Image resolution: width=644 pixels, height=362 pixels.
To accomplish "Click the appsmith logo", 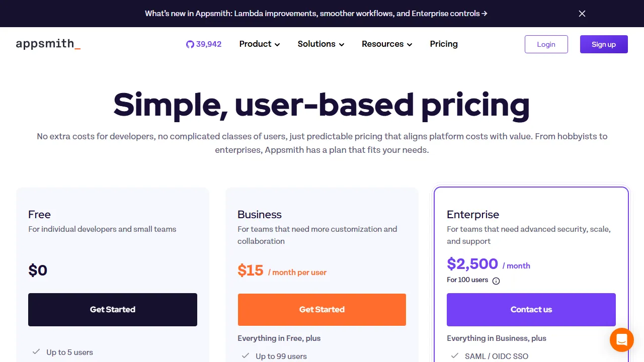I will point(48,44).
